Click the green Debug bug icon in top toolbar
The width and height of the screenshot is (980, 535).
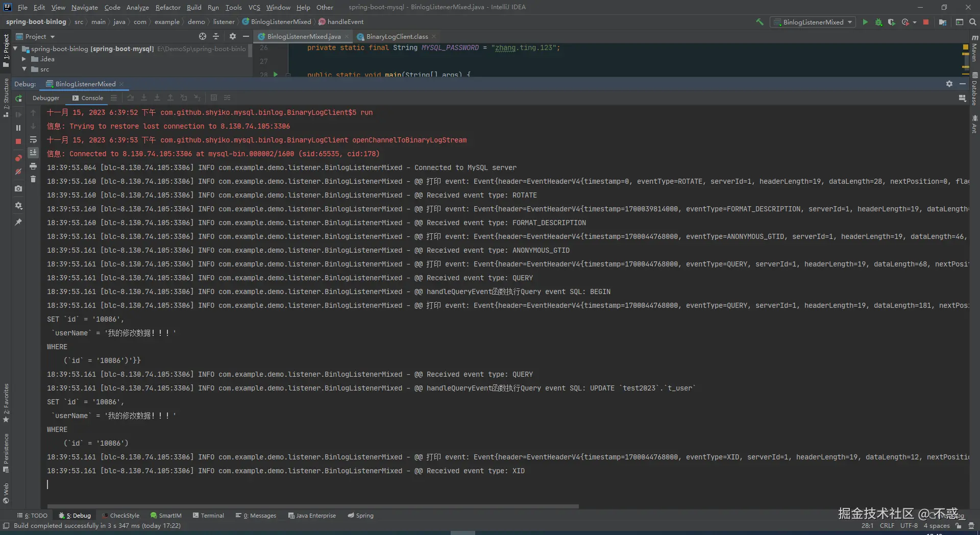pos(878,22)
